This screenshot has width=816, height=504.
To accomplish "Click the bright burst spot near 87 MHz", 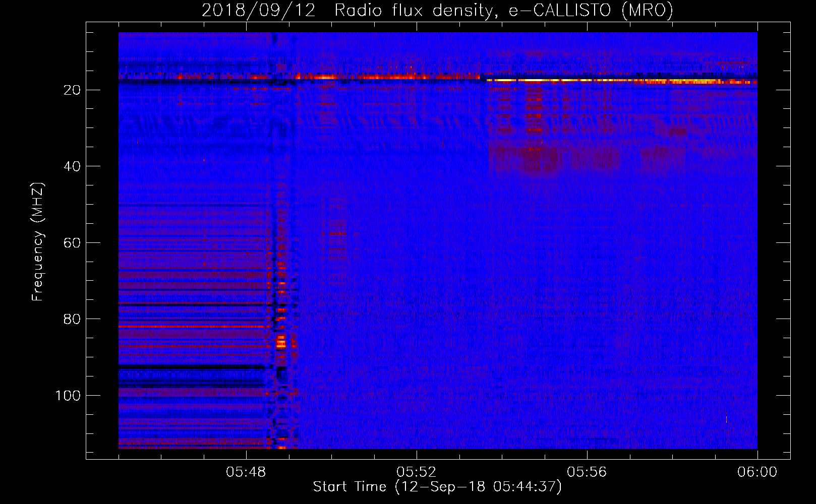I will 281,343.
